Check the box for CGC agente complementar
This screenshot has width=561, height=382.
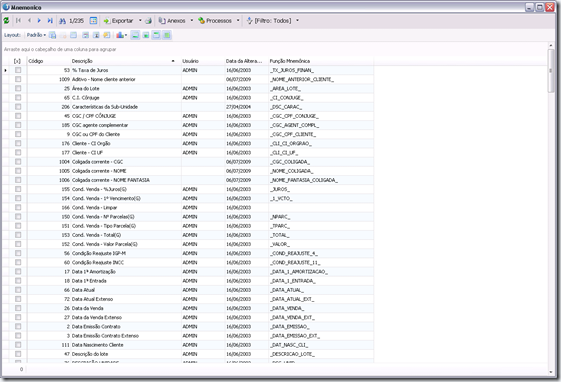pos(18,125)
